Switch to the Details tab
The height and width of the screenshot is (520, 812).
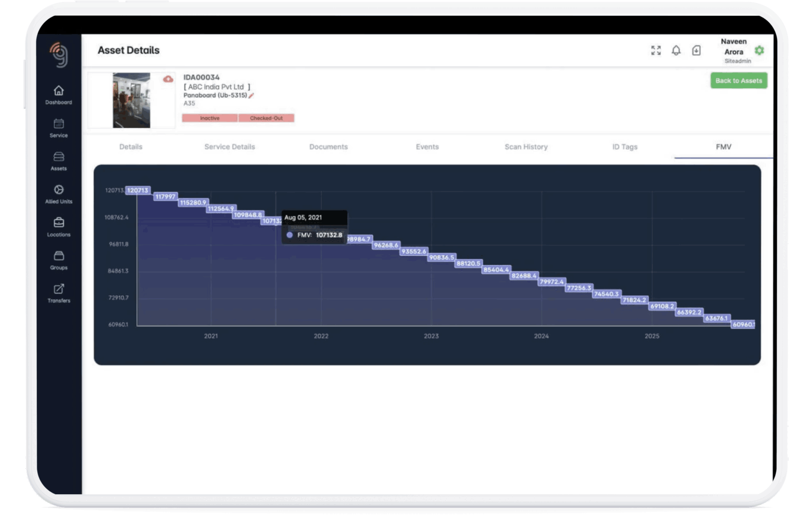(131, 147)
